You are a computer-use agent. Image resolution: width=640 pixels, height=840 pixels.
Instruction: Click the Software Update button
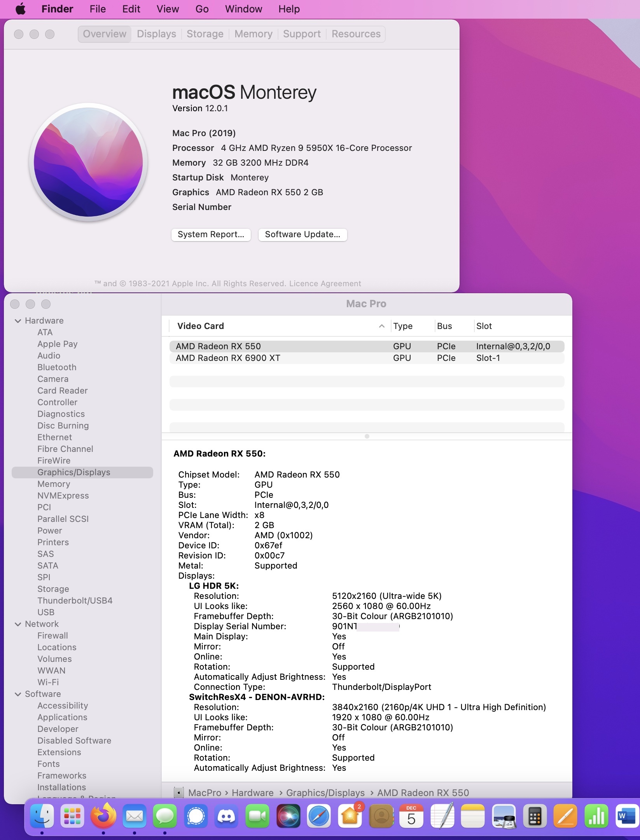click(x=303, y=234)
